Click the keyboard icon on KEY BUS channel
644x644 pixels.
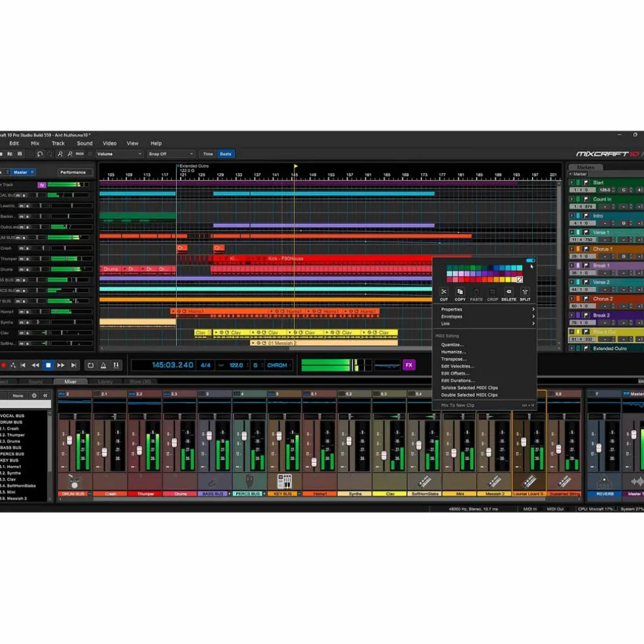coord(284,481)
